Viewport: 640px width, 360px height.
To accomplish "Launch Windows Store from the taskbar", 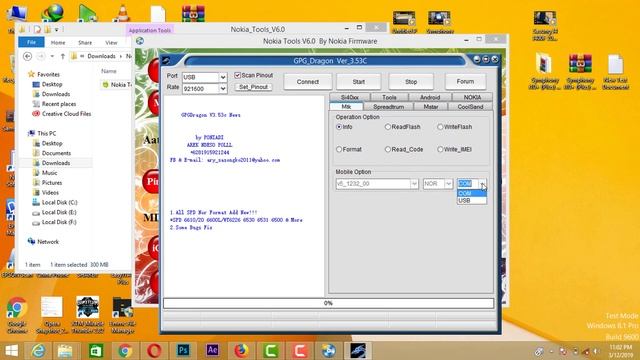I will (96, 351).
